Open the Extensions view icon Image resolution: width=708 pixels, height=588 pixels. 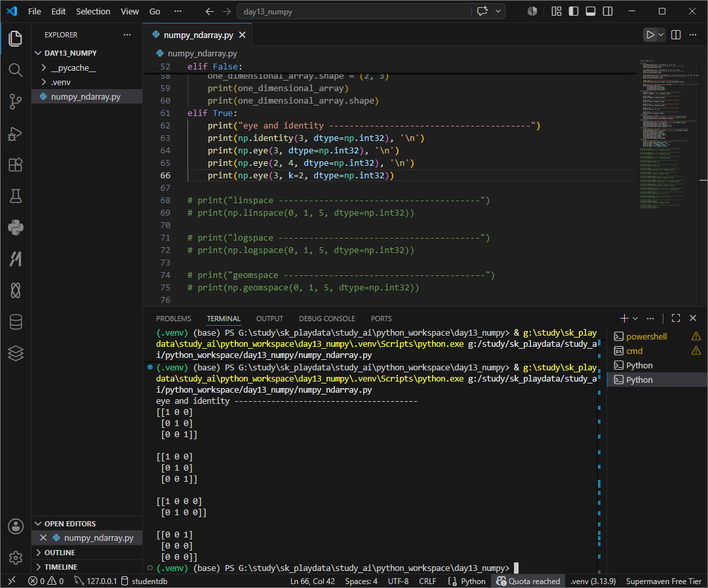click(x=15, y=165)
